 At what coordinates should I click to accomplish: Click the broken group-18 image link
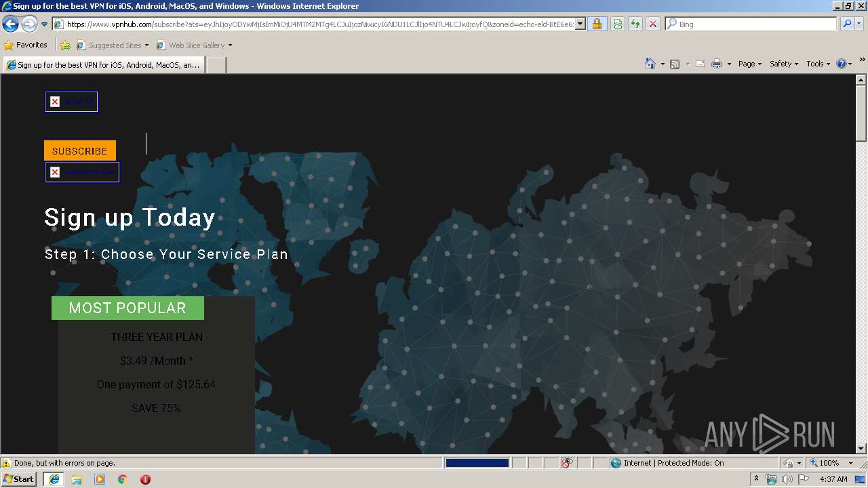point(71,102)
